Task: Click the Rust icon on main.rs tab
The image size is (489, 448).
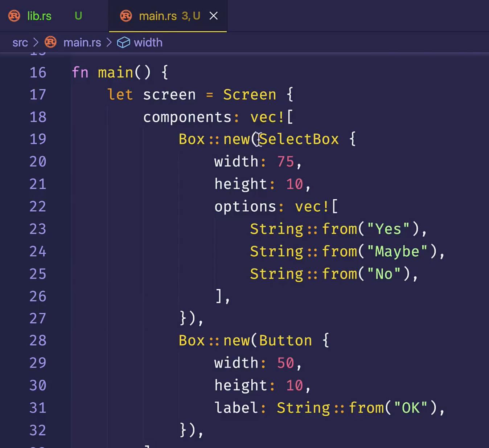Action: (126, 16)
